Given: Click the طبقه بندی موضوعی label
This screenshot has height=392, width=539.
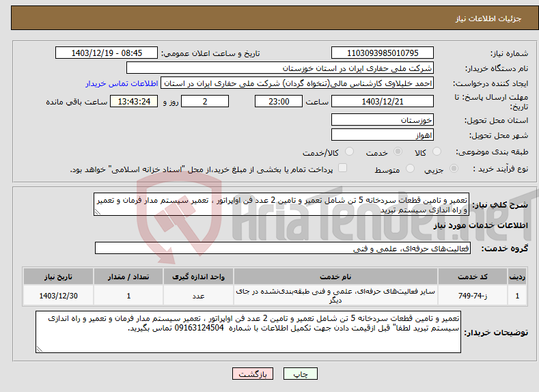Looking at the screenshot, I should (x=492, y=152).
